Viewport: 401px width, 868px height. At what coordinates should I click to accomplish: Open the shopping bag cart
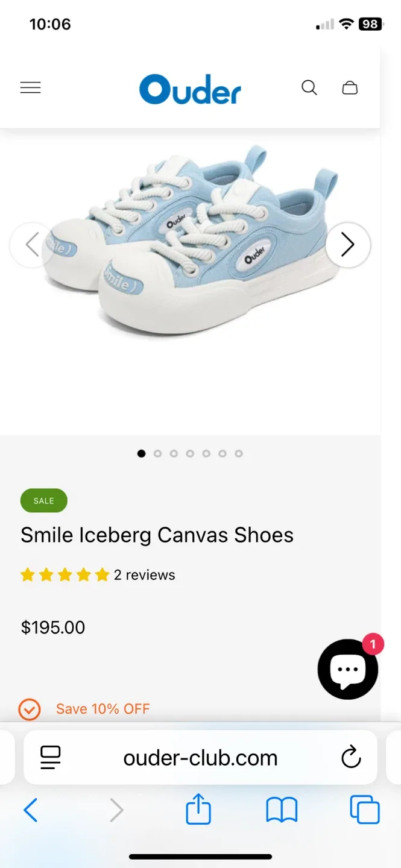click(x=350, y=87)
